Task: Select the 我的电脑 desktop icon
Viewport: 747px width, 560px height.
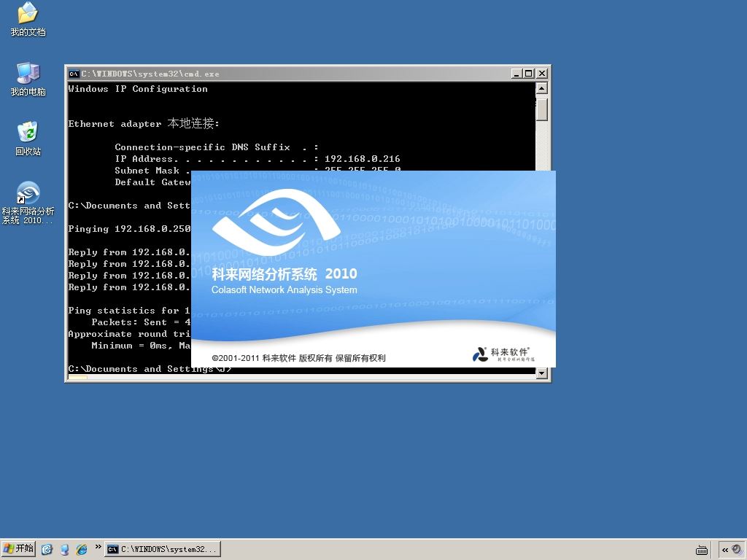Action: pyautogui.click(x=28, y=79)
